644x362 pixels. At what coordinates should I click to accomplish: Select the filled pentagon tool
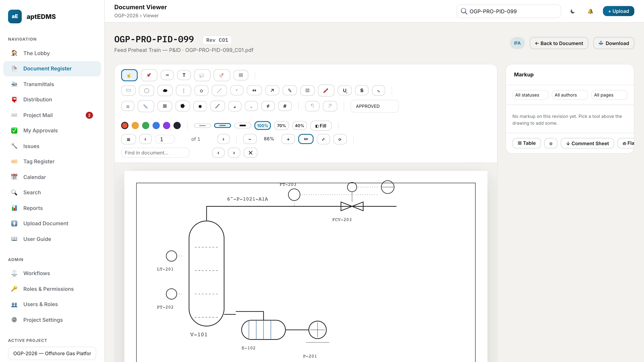coord(183,106)
